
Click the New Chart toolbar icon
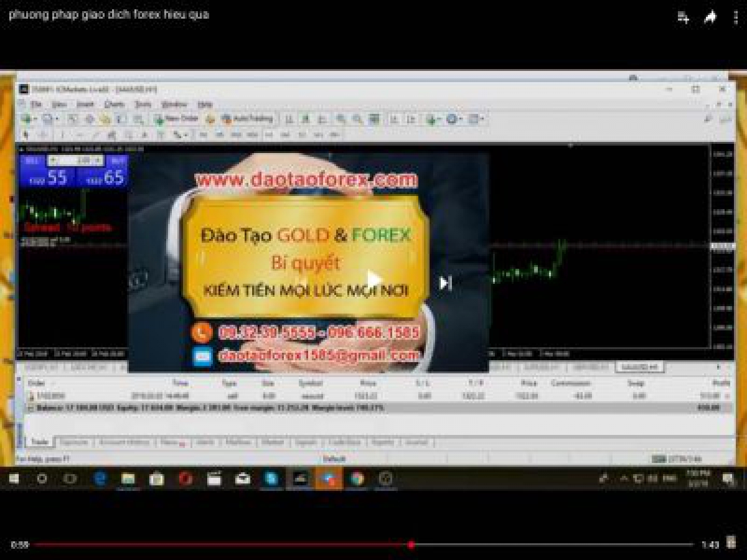(x=26, y=118)
